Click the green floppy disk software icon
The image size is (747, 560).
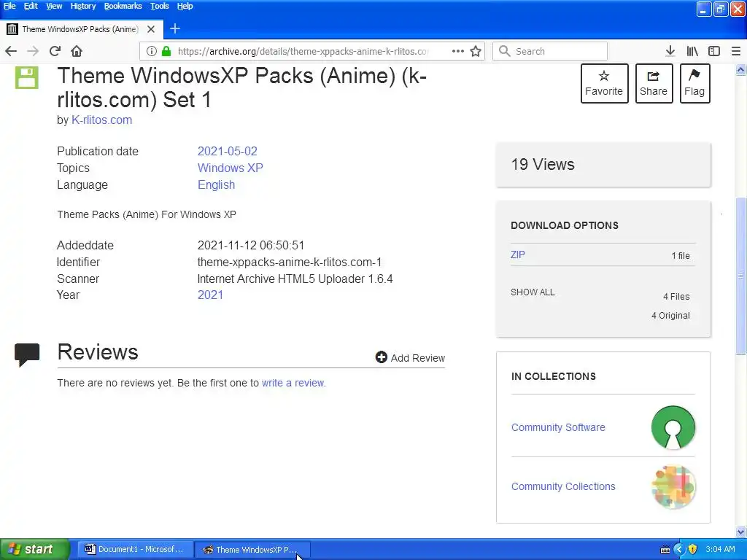pos(27,77)
